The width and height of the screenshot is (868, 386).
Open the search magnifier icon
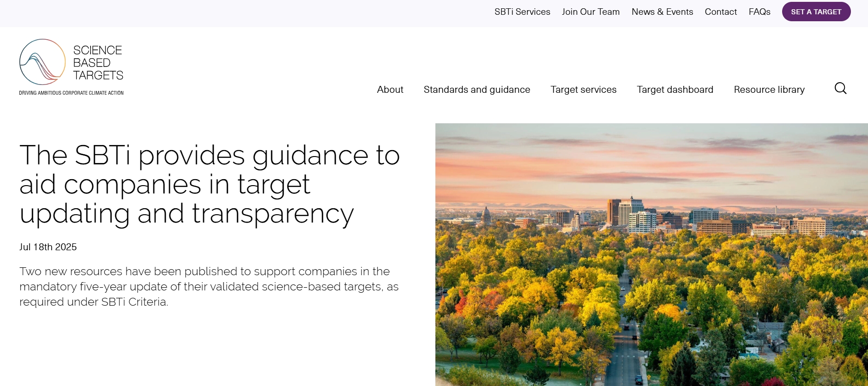click(x=840, y=88)
